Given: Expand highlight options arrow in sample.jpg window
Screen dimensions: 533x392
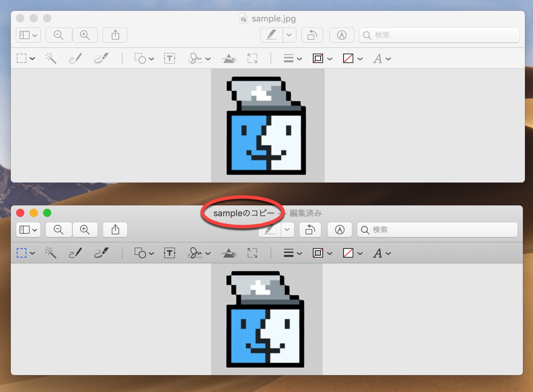Looking at the screenshot, I should (x=289, y=35).
